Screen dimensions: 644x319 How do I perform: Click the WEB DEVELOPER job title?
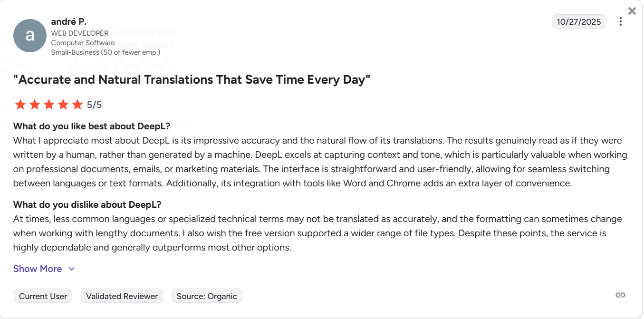point(80,33)
